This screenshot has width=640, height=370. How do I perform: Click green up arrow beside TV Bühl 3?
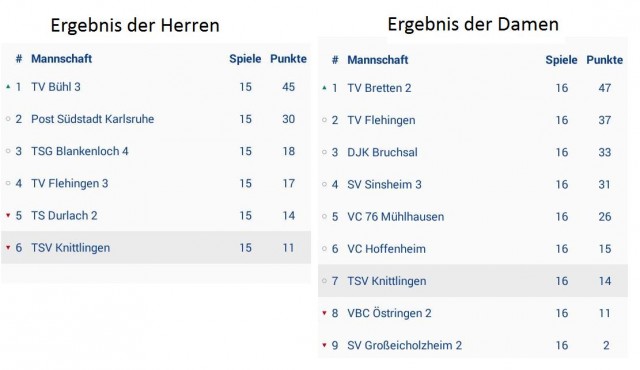click(x=8, y=86)
